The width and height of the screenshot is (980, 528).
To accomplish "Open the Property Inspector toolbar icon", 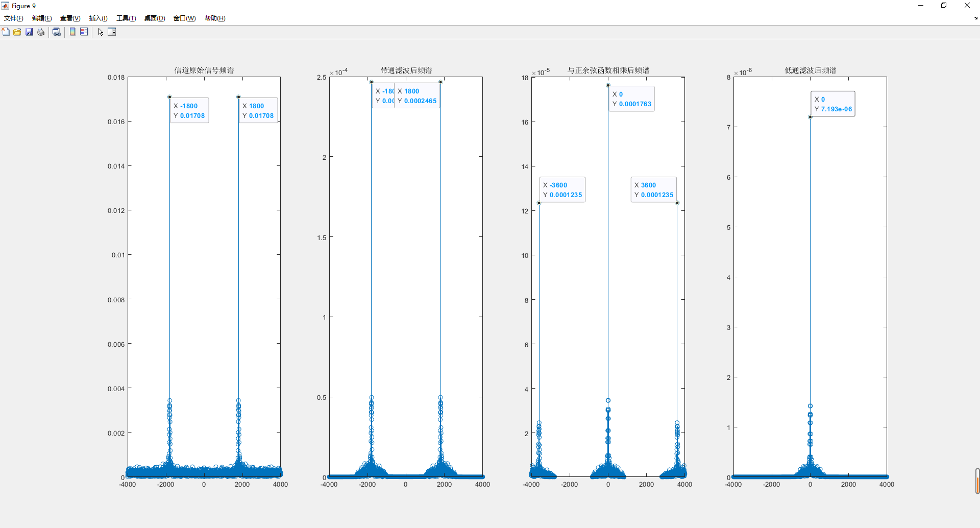I will click(112, 32).
